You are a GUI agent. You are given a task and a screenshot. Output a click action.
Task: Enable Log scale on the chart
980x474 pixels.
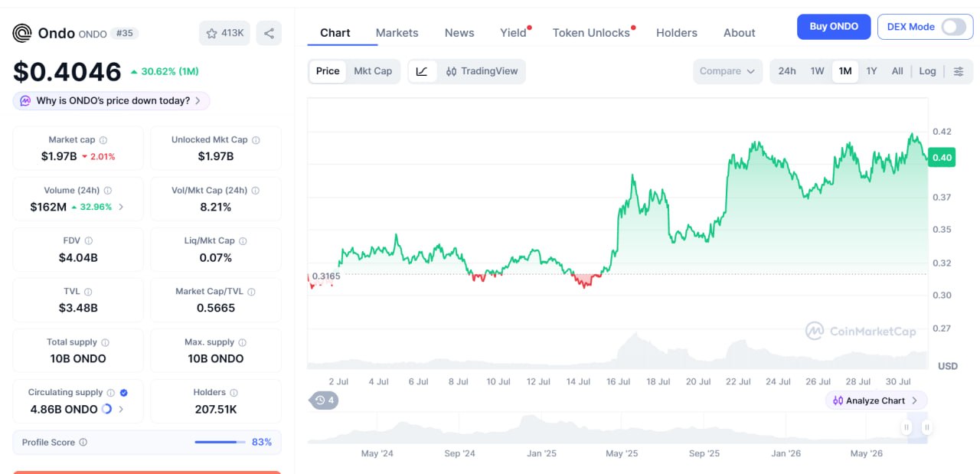pyautogui.click(x=927, y=71)
